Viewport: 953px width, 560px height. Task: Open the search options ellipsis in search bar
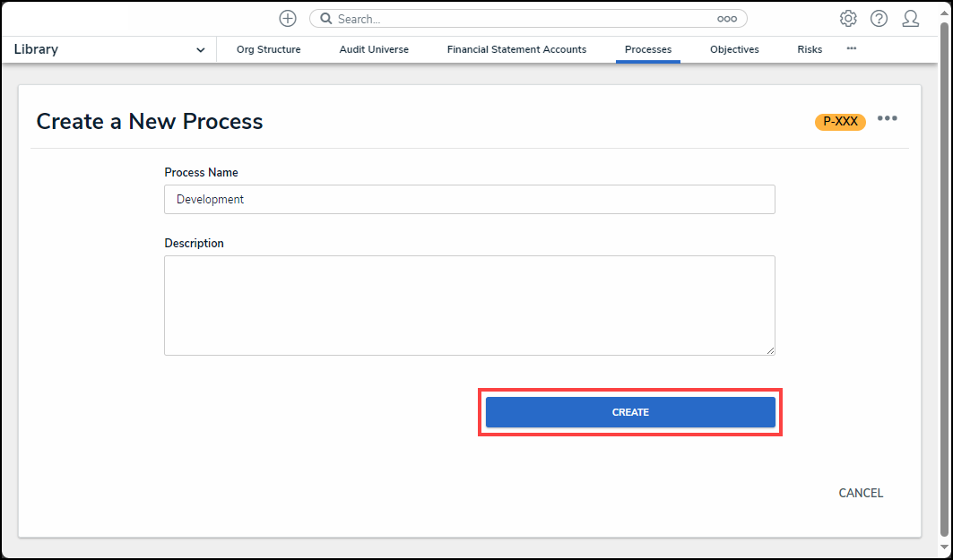pyautogui.click(x=726, y=19)
